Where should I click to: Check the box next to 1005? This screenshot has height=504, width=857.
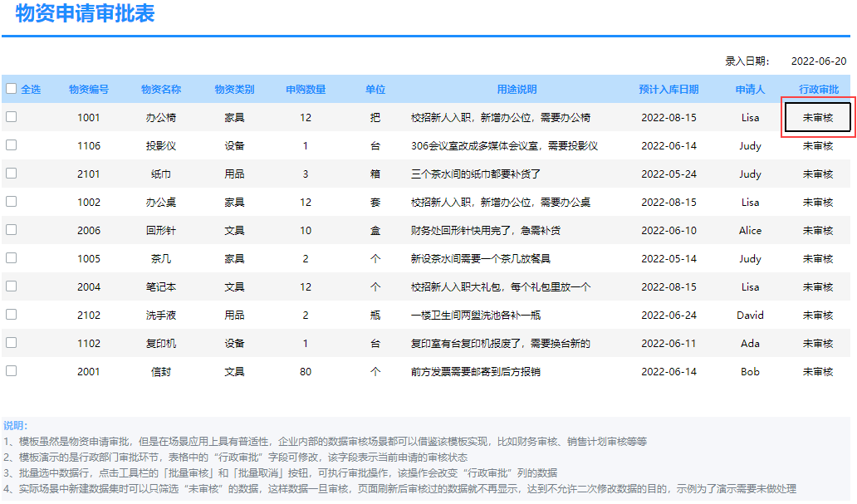click(11, 258)
